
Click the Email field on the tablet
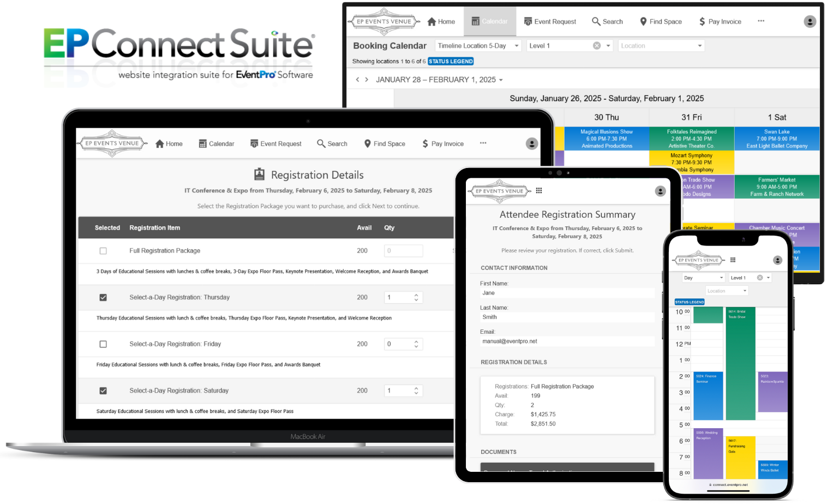[567, 341]
